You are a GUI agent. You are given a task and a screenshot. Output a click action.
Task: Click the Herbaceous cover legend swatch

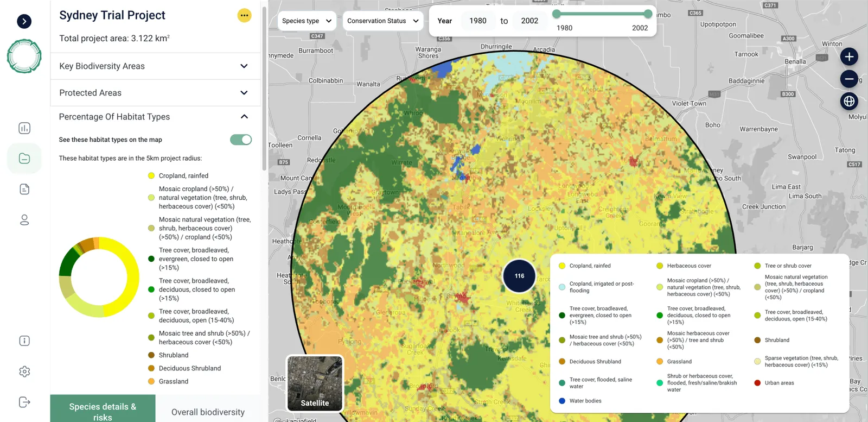tap(660, 266)
